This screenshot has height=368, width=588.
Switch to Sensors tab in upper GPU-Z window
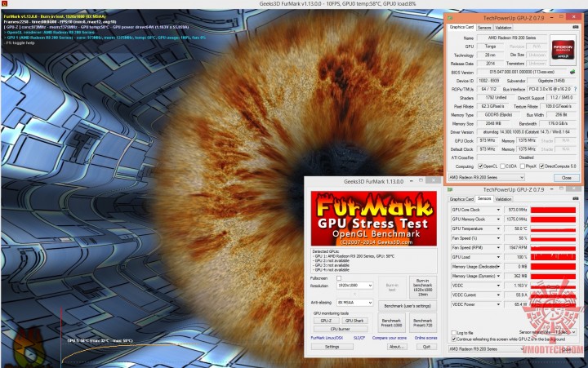point(484,28)
